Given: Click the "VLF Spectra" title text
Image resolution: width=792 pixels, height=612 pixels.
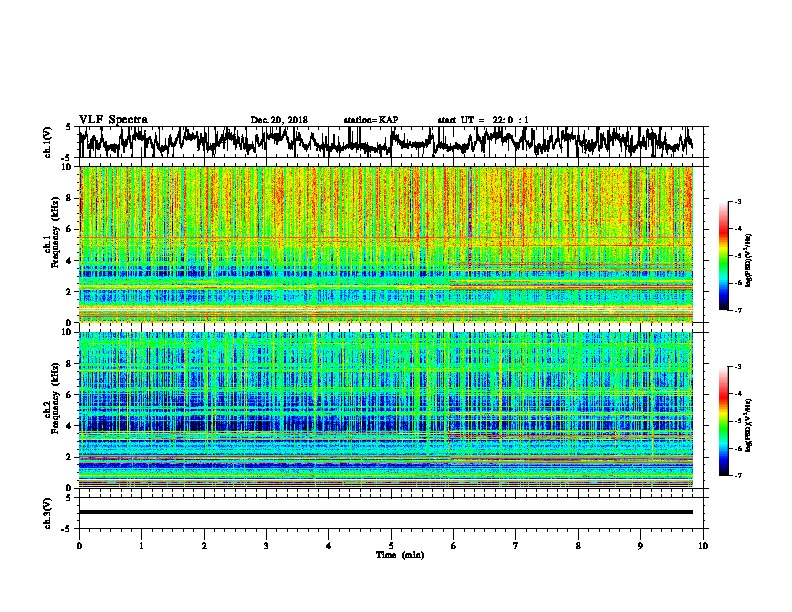Looking at the screenshot, I should [113, 120].
